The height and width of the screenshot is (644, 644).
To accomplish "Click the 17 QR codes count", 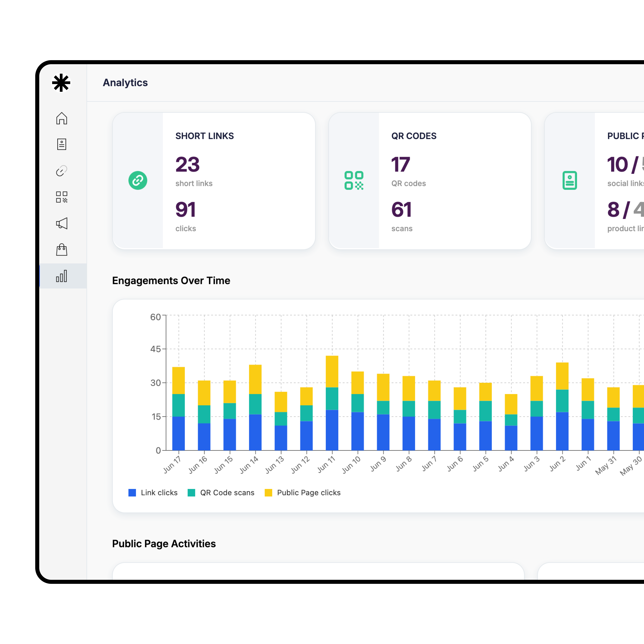I will (x=401, y=164).
